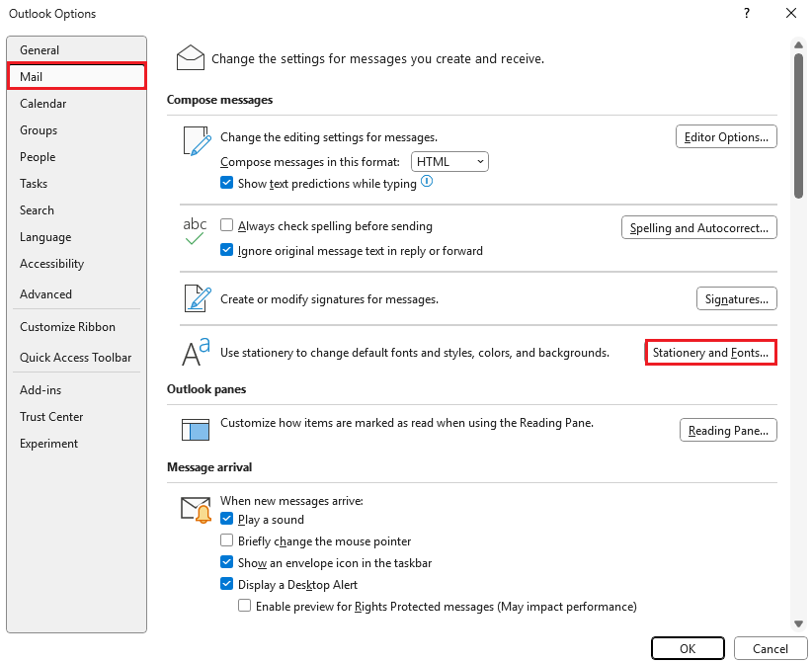The height and width of the screenshot is (663, 812).
Task: Click the Aa stationery fonts icon
Action: [195, 351]
